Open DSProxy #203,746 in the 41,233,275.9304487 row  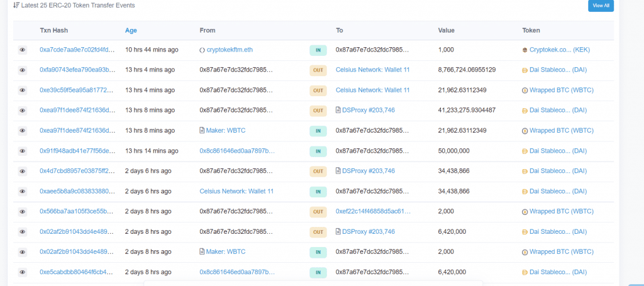pyautogui.click(x=369, y=110)
